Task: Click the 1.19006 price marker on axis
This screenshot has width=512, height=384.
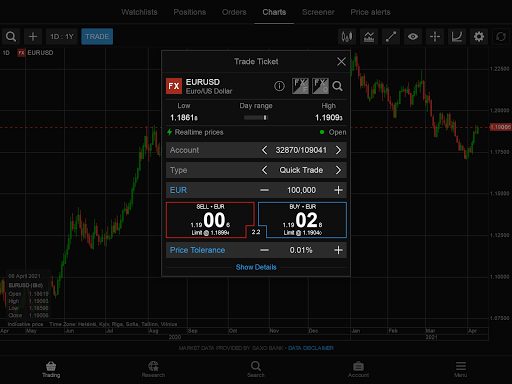Action: click(500, 127)
